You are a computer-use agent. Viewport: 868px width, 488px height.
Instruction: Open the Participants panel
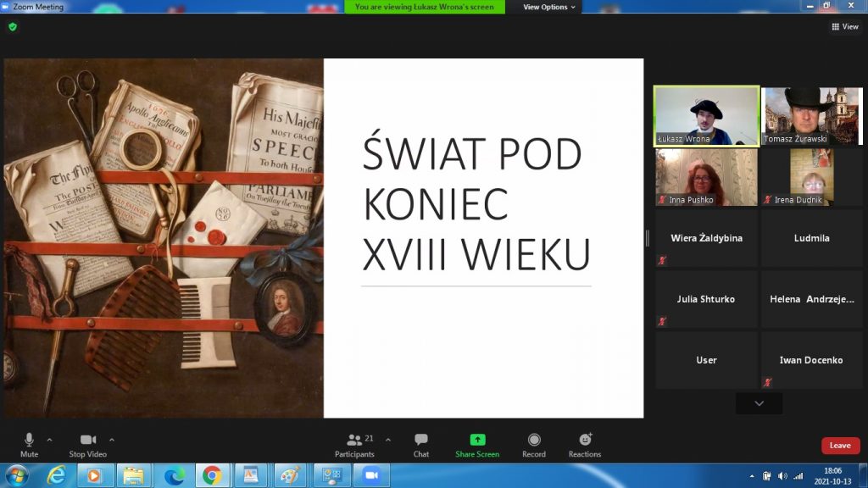tap(354, 440)
